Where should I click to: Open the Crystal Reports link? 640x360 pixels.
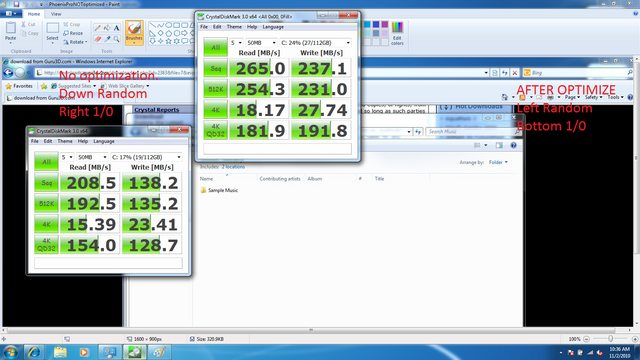click(156, 110)
